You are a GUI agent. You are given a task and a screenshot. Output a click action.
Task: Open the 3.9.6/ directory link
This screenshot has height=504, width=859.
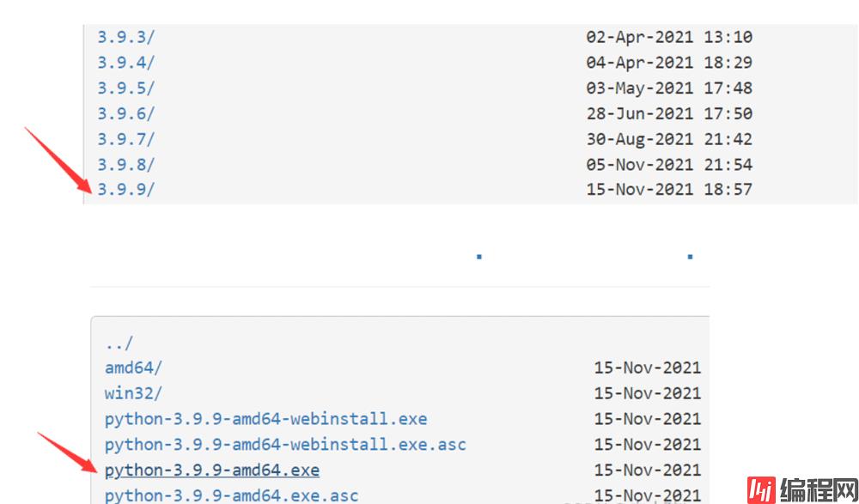point(125,113)
